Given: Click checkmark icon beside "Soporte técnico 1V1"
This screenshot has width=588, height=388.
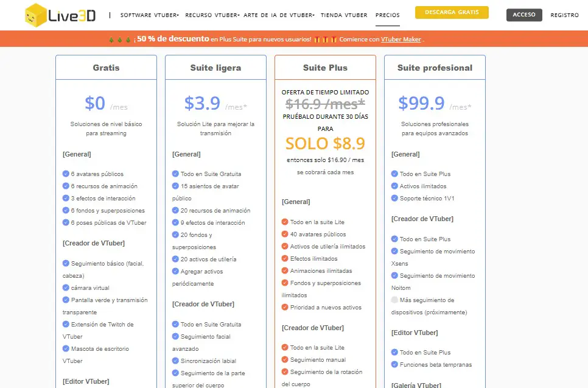Looking at the screenshot, I should [x=394, y=198].
